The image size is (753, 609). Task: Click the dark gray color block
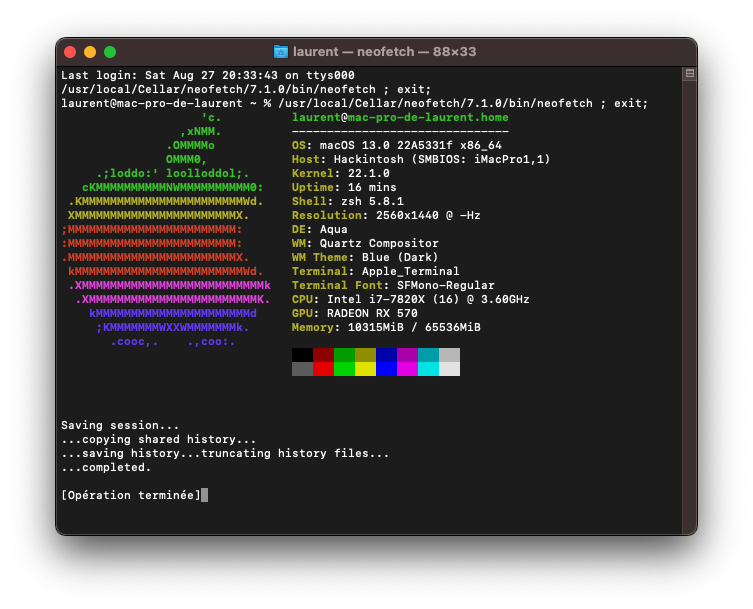point(303,369)
